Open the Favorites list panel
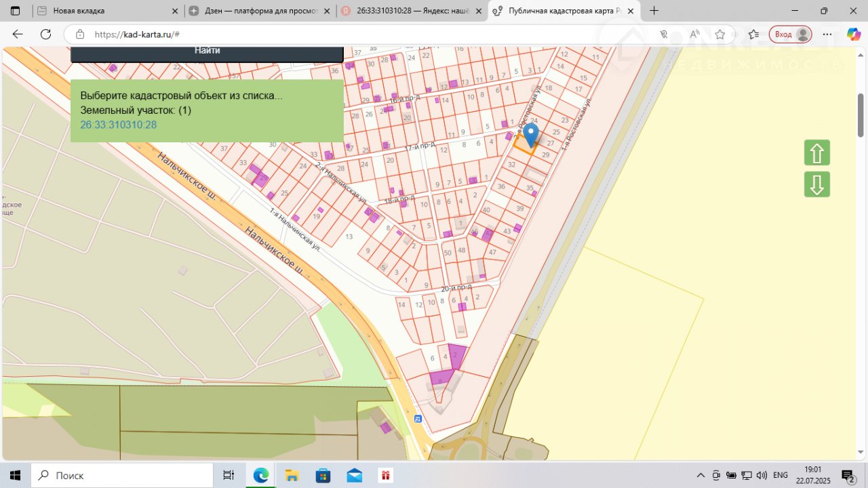The height and width of the screenshot is (488, 868). point(753,35)
